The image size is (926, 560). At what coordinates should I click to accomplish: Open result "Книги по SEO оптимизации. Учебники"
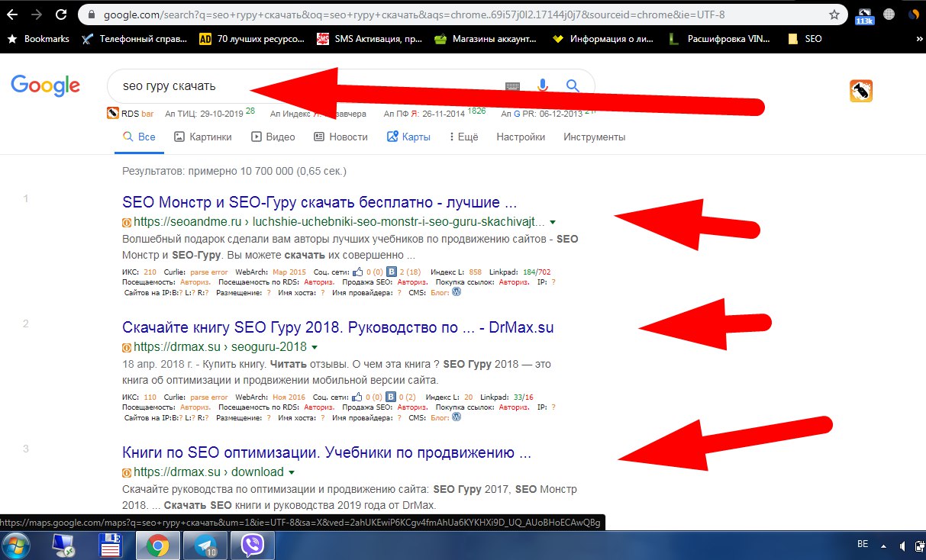[327, 453]
